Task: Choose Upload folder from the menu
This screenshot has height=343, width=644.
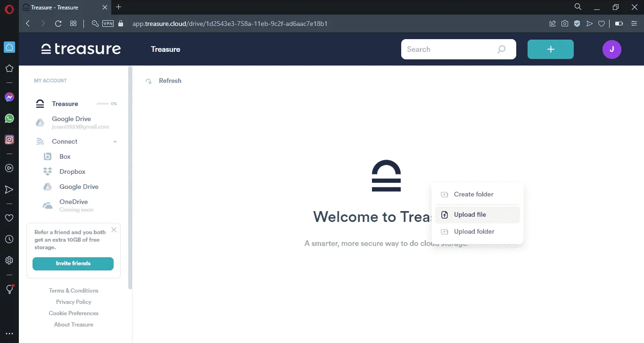Action: [477, 232]
